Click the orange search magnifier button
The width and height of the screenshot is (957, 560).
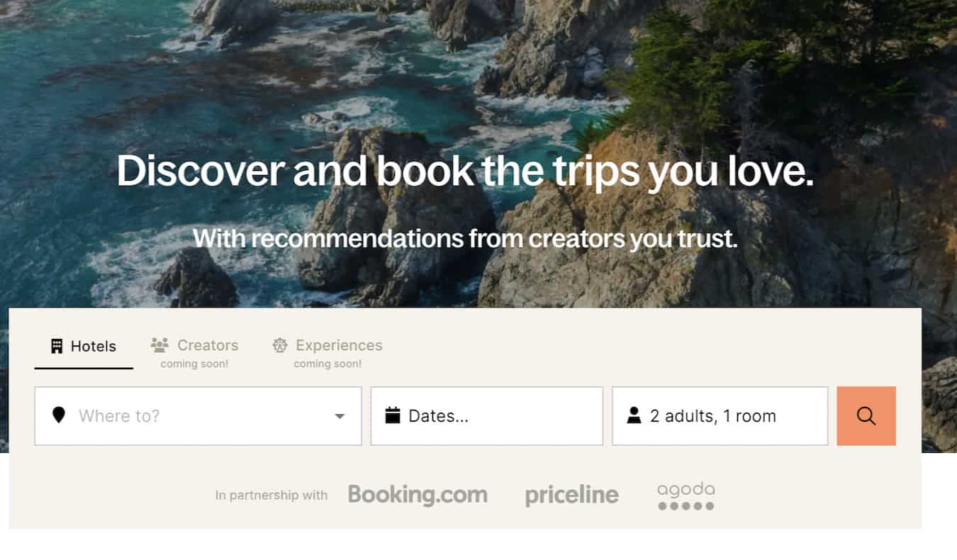tap(866, 416)
